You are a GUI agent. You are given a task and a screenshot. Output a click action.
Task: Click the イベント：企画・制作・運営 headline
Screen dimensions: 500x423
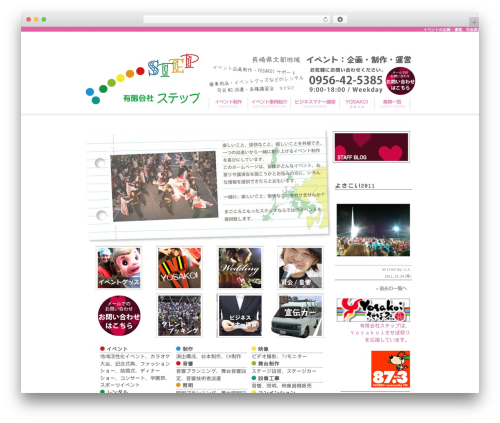point(359,60)
